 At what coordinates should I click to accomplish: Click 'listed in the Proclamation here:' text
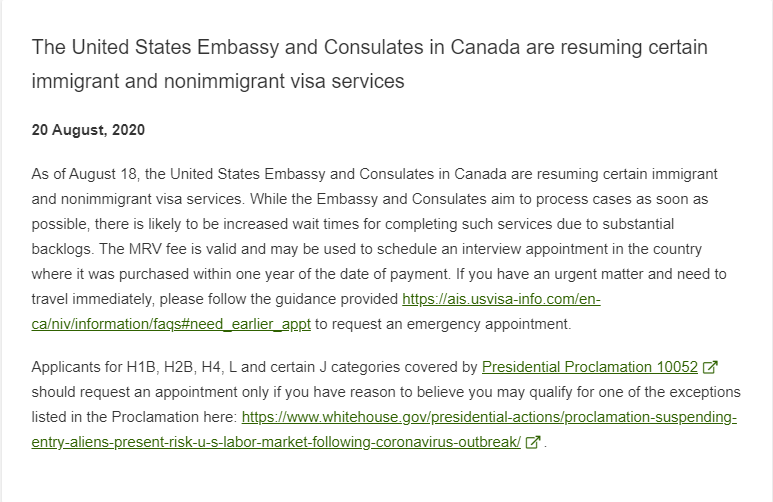135,417
